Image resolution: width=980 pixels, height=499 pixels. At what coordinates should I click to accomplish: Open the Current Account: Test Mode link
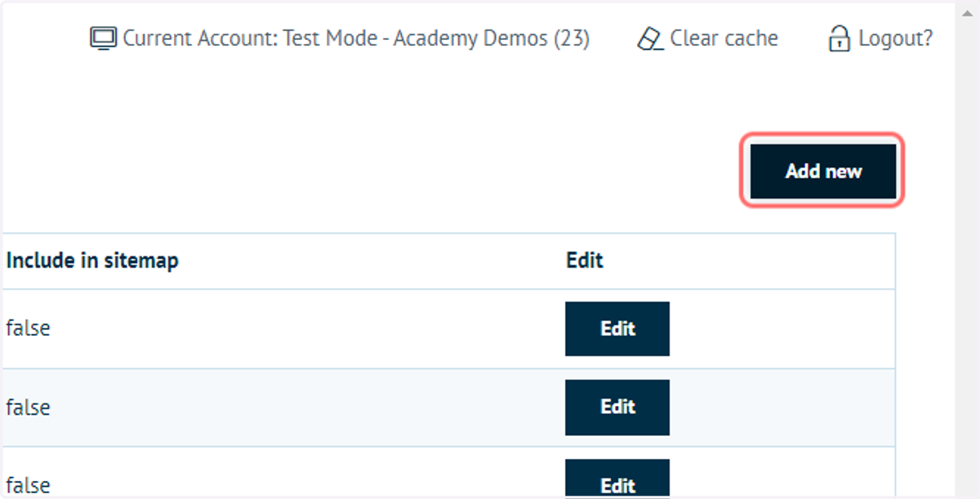coord(356,38)
